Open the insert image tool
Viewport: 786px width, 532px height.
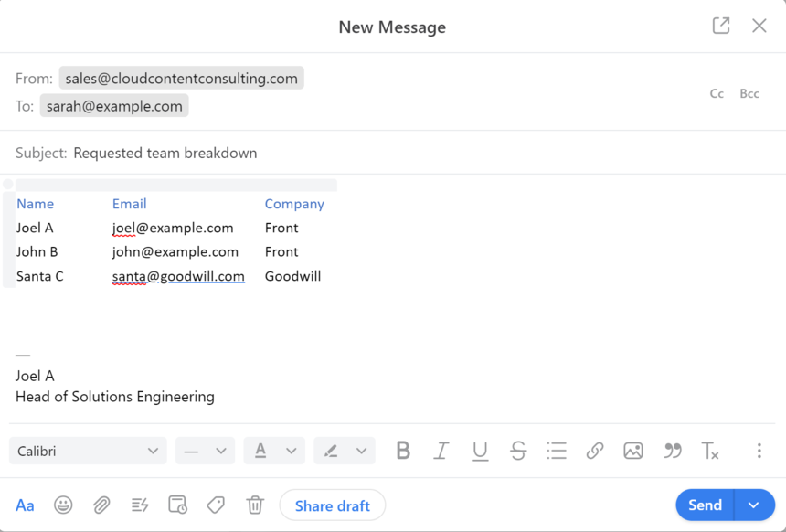(x=633, y=451)
